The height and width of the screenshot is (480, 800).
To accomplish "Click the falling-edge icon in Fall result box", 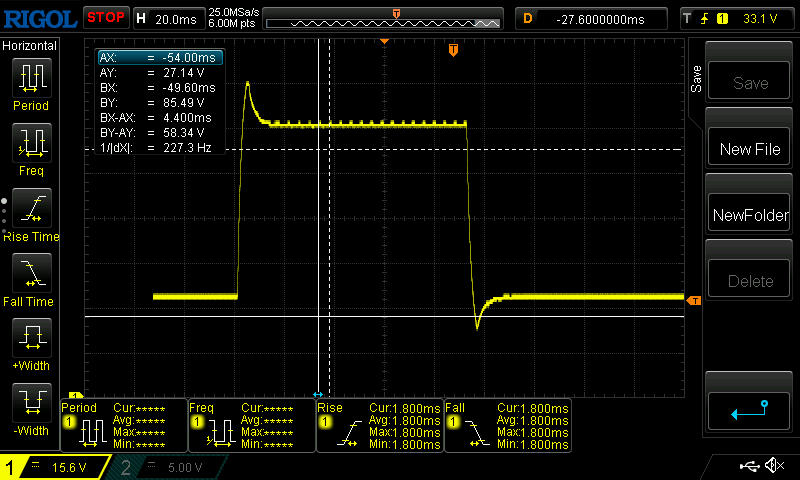I will [478, 434].
